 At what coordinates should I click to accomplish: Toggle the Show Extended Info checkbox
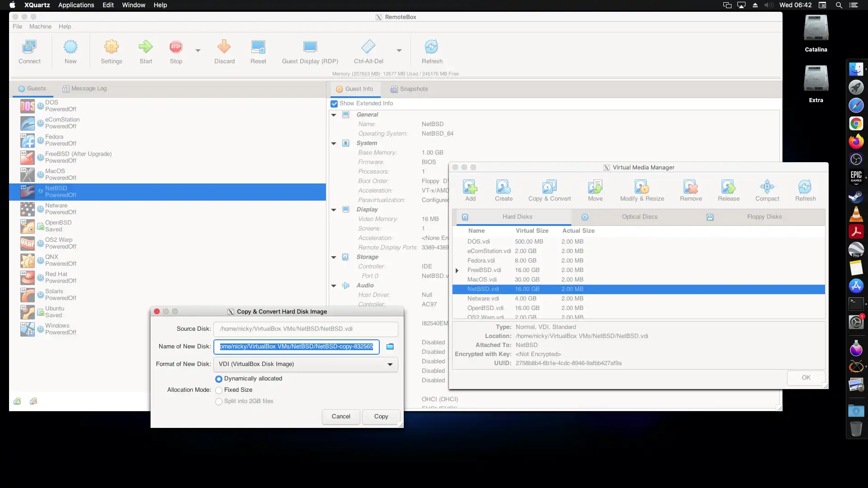[334, 103]
